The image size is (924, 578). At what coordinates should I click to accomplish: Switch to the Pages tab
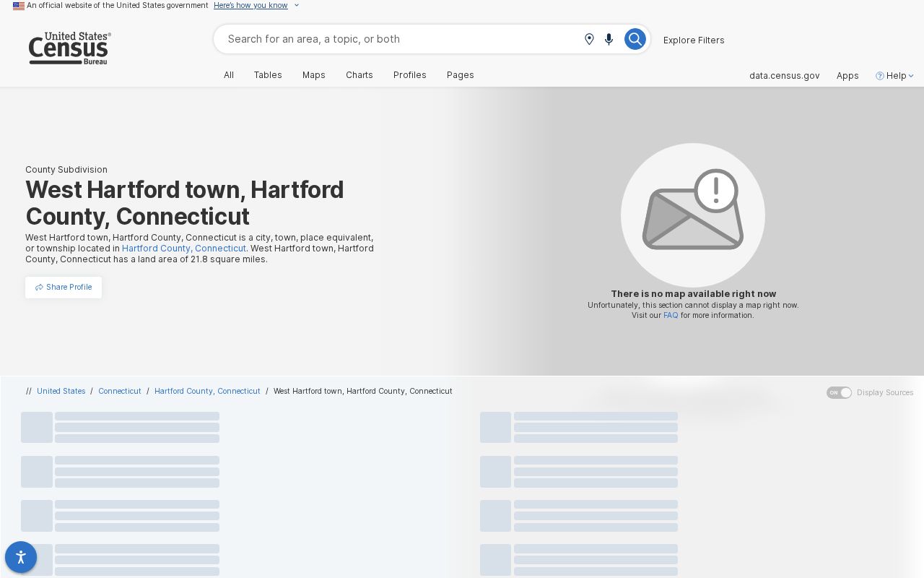pos(461,75)
